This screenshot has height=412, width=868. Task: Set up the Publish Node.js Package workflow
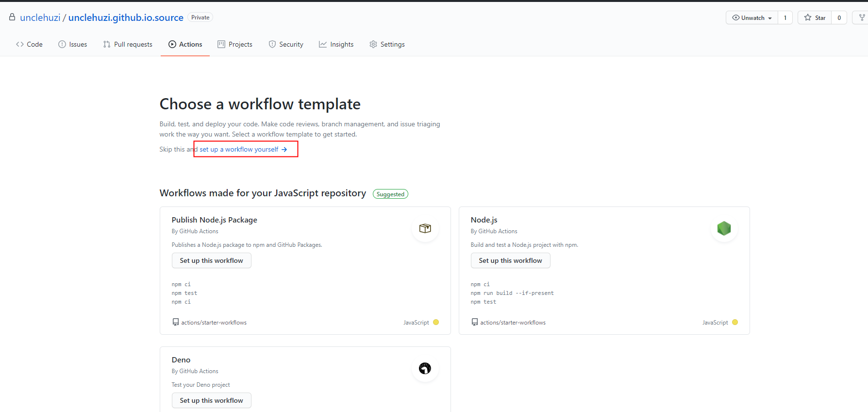(211, 260)
